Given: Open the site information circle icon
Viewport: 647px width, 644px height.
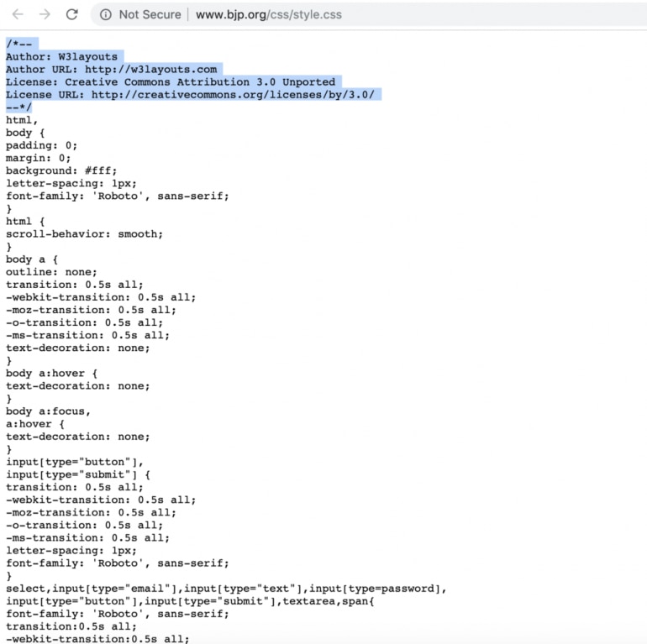Looking at the screenshot, I should 105,14.
